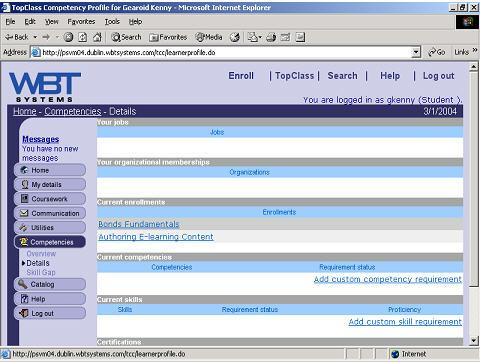This screenshot has width=483, height=364.
Task: Click the Home sidebar button
Action: [50, 170]
